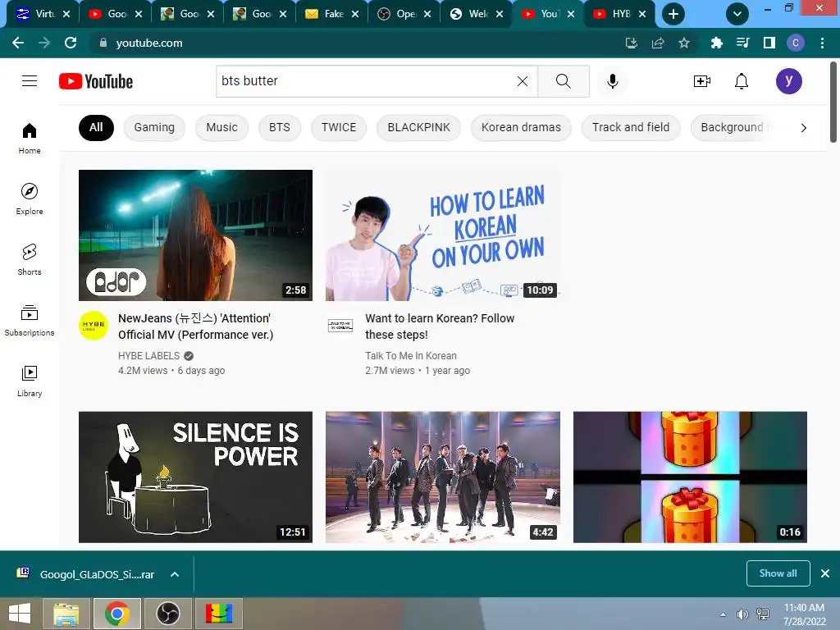Close the downloads bar
Screen dimensions: 840x630
[825, 573]
